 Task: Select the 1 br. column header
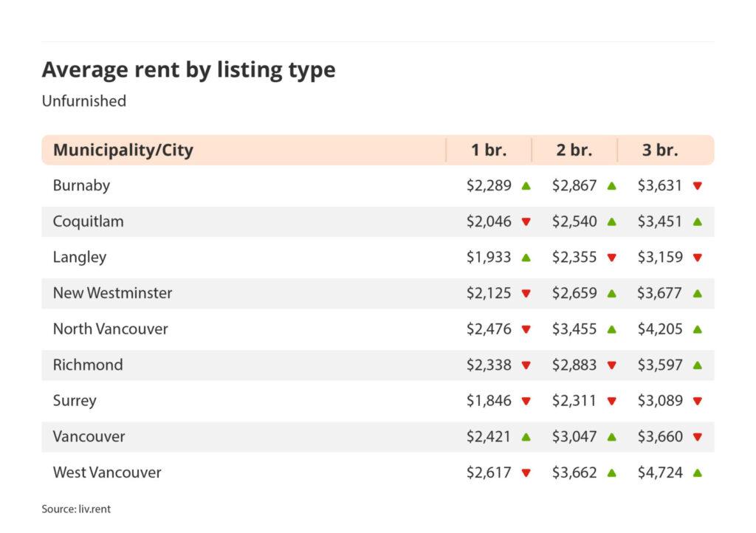point(489,150)
